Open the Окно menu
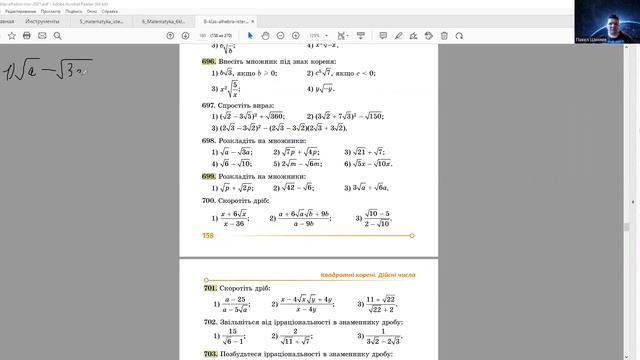Screen dimensions: 640x360 coord(92,11)
